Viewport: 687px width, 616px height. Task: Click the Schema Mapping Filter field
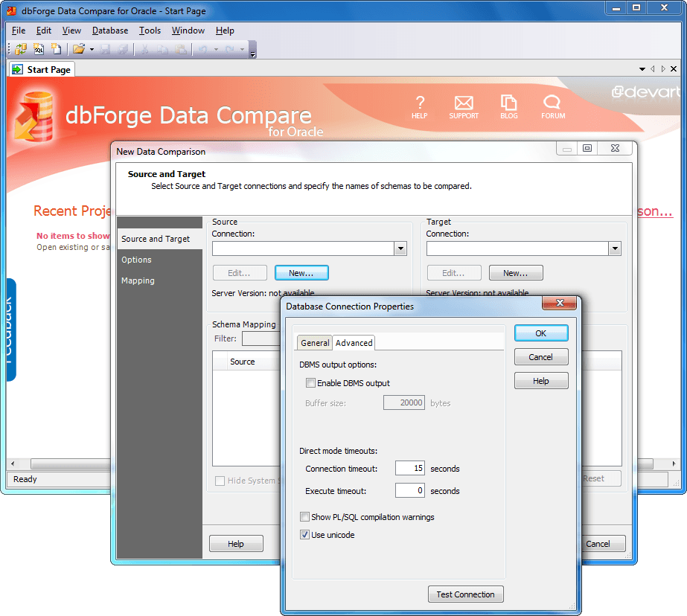(x=261, y=339)
